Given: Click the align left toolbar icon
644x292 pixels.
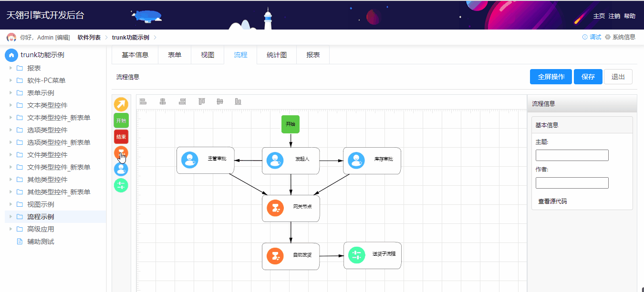Looking at the screenshot, I should 143,101.
